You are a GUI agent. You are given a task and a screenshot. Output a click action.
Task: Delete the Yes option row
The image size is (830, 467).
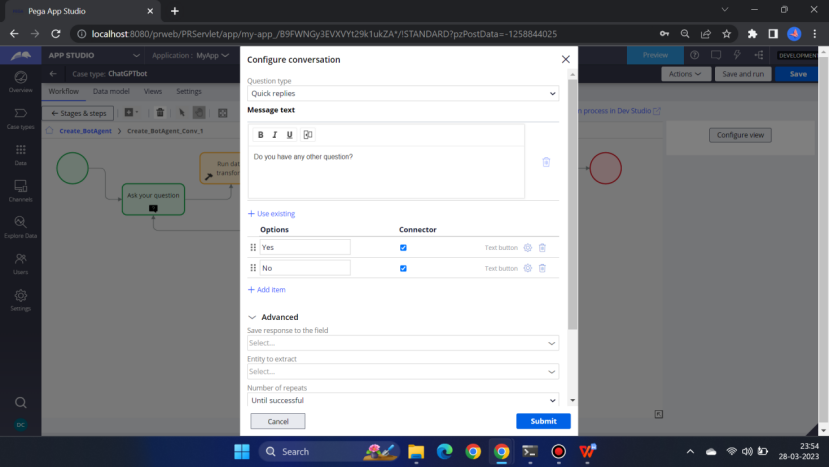(543, 247)
